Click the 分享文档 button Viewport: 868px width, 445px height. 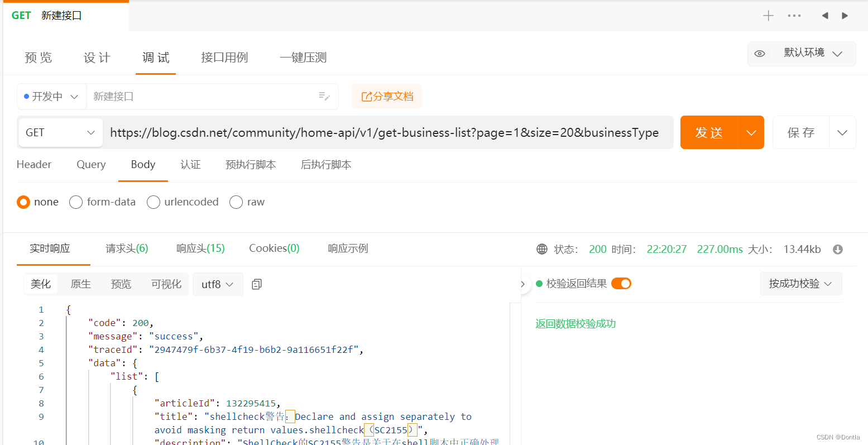point(387,97)
